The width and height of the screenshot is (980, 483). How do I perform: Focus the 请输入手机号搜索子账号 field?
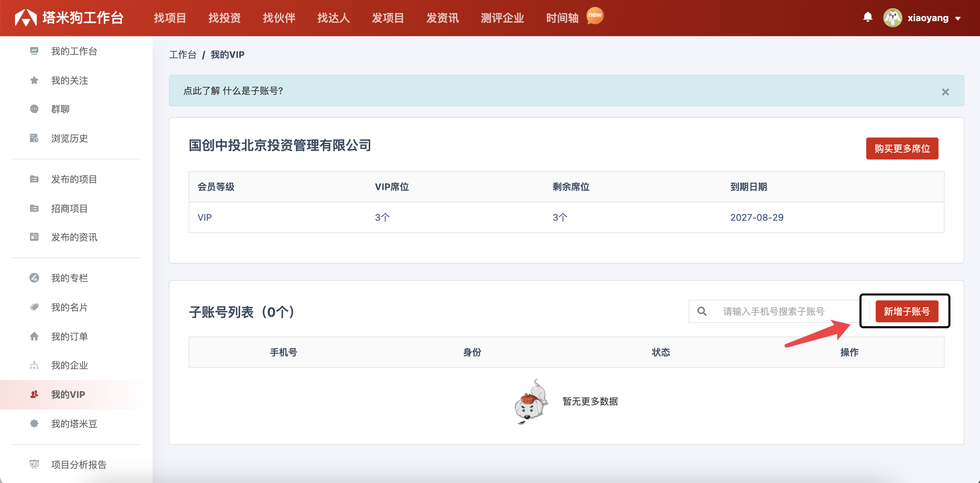(779, 311)
